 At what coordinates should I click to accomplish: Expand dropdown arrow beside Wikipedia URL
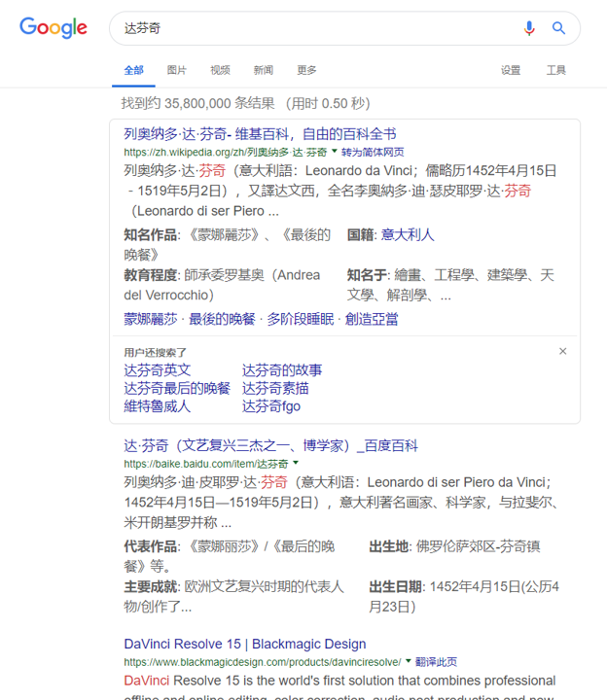[x=334, y=152]
